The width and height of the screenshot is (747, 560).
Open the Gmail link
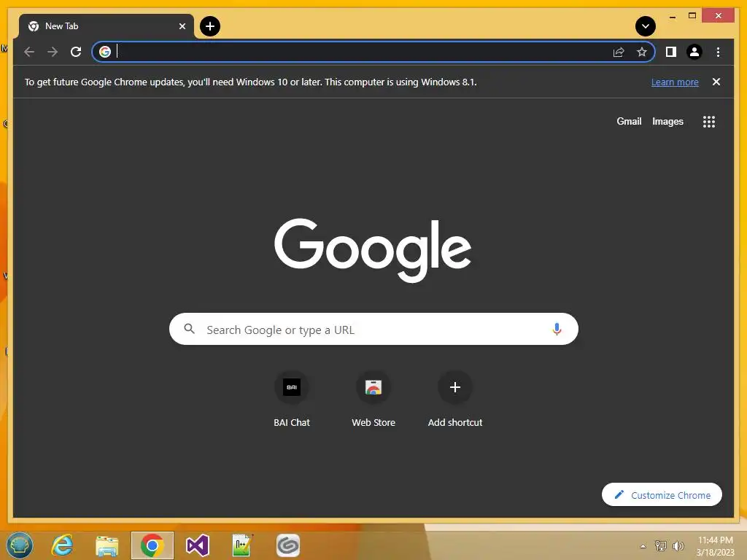click(x=629, y=122)
